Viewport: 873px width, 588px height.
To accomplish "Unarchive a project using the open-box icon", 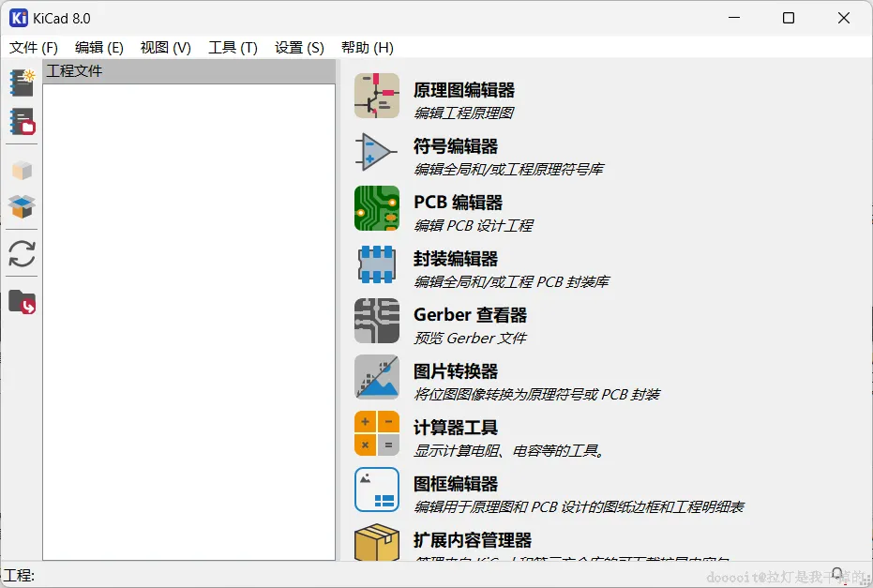I will pos(22,207).
